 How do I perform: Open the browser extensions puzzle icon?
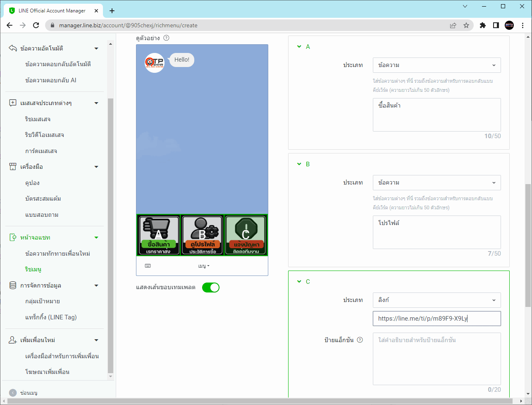pyautogui.click(x=482, y=25)
